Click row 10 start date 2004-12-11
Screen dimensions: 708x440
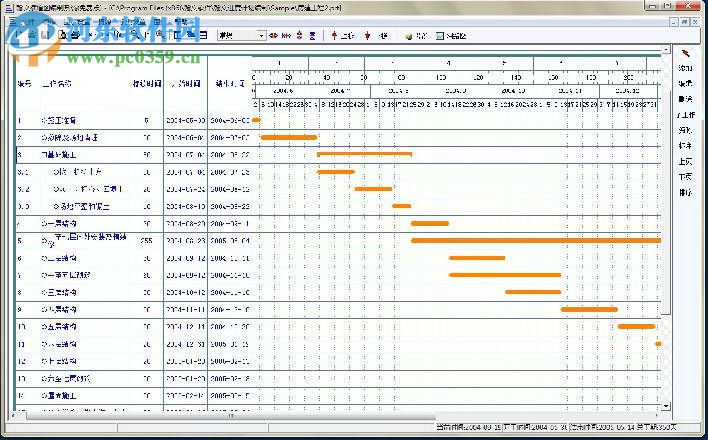coord(186,327)
